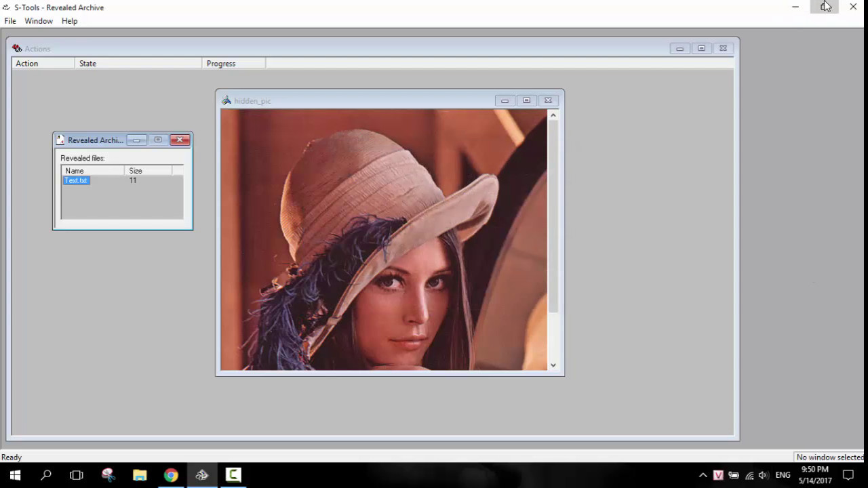Open the Windows Start menu

15,475
